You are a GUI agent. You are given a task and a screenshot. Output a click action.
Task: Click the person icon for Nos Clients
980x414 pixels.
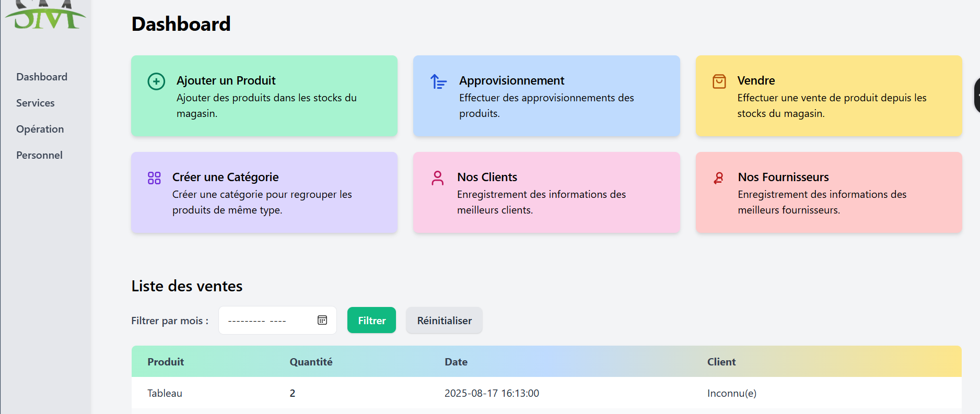[x=437, y=178]
